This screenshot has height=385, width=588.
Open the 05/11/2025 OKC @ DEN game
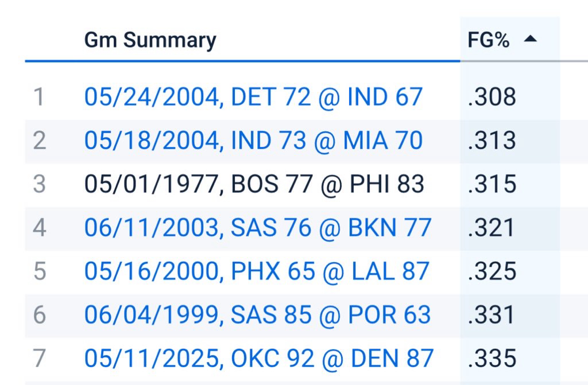pos(258,359)
